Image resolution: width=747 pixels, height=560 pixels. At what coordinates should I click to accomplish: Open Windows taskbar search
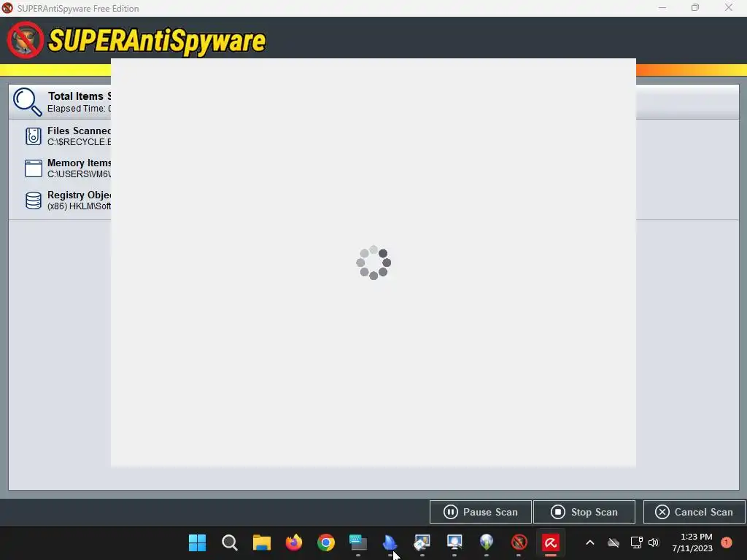pos(230,542)
